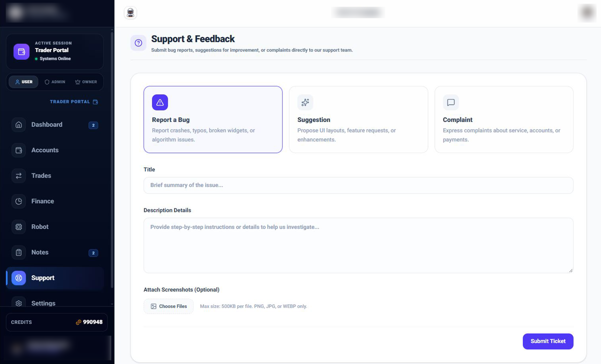Click the small icon next to TRADER PORTAL label
Image resolution: width=601 pixels, height=364 pixels.
tap(95, 102)
